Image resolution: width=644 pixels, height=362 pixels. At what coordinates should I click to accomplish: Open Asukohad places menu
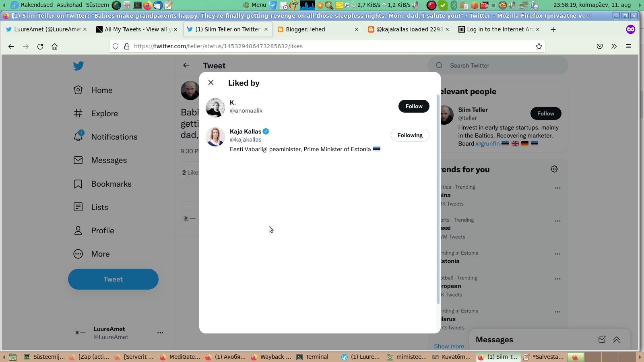click(69, 5)
